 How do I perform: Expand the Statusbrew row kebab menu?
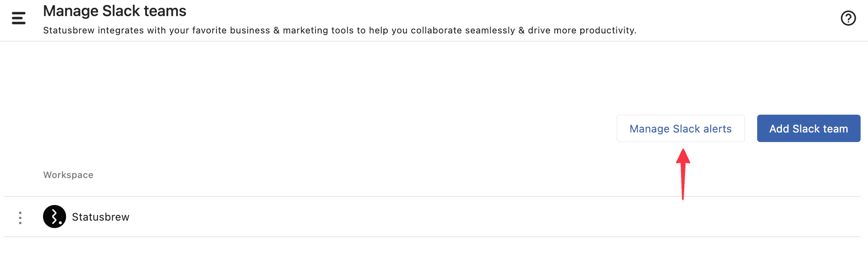click(x=20, y=218)
